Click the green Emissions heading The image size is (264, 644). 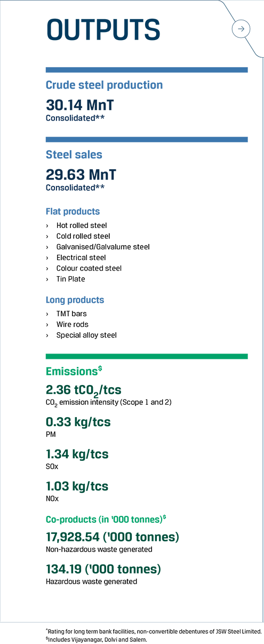click(x=74, y=371)
